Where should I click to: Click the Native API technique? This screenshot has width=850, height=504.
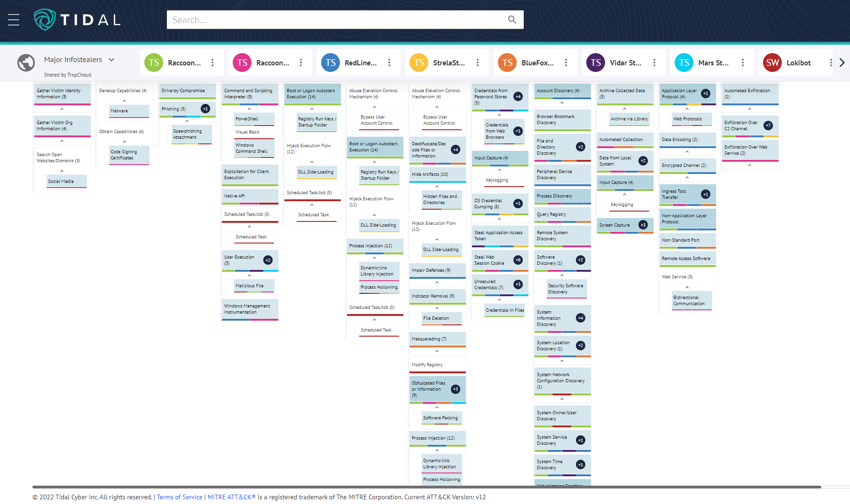(250, 197)
